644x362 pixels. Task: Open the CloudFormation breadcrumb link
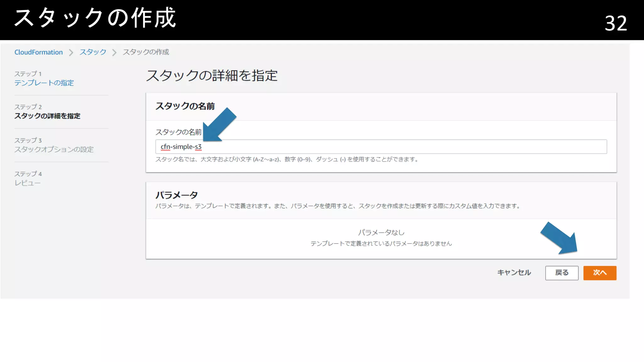tap(39, 52)
